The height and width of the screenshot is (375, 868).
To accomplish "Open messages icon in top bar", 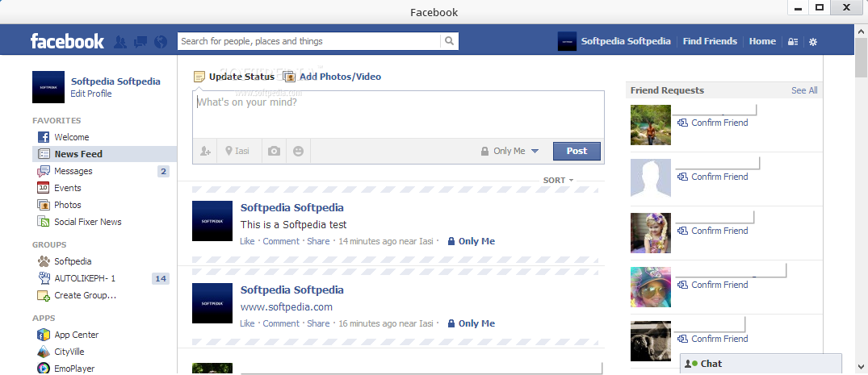I will (x=140, y=41).
